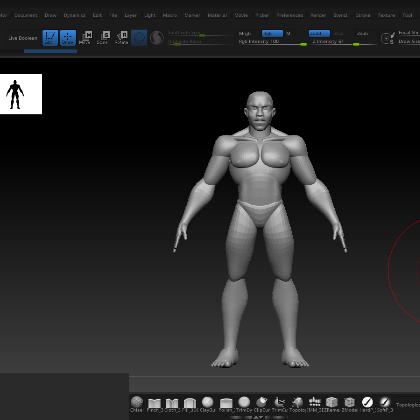The height and width of the screenshot is (420, 420).
Task: Select the TrimCurve brush icon
Action: 279,404
